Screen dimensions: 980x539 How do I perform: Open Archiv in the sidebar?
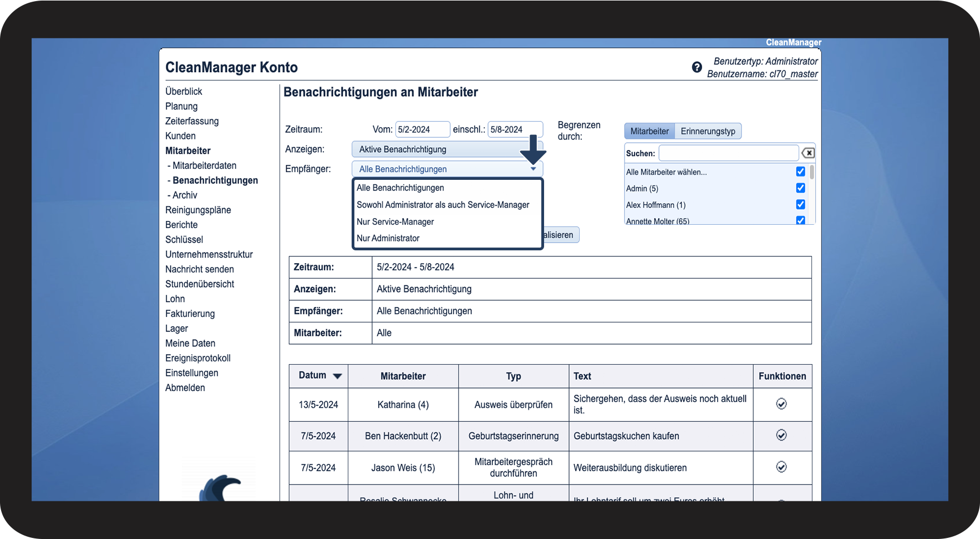185,195
